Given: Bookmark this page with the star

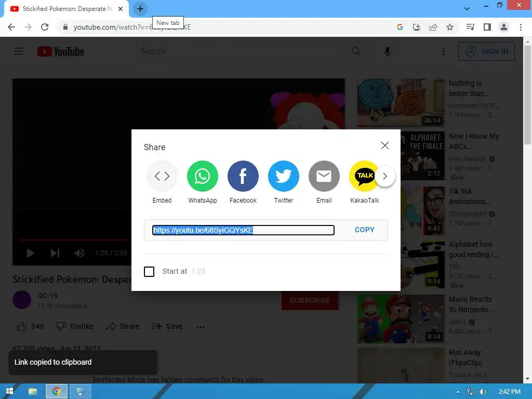Looking at the screenshot, I should (x=450, y=27).
